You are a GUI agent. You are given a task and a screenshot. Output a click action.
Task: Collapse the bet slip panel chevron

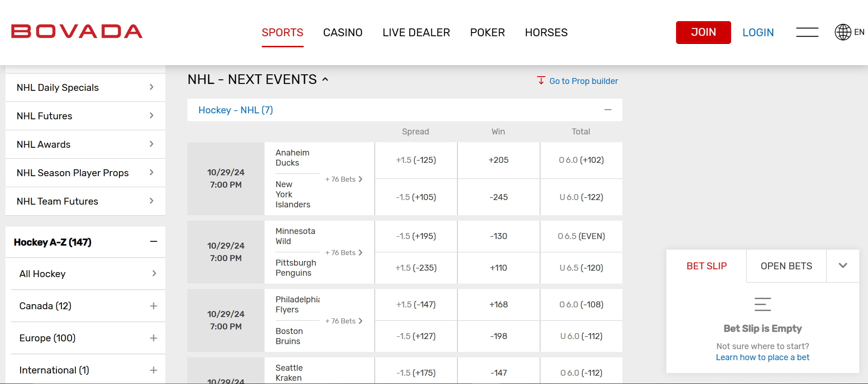coord(843,266)
